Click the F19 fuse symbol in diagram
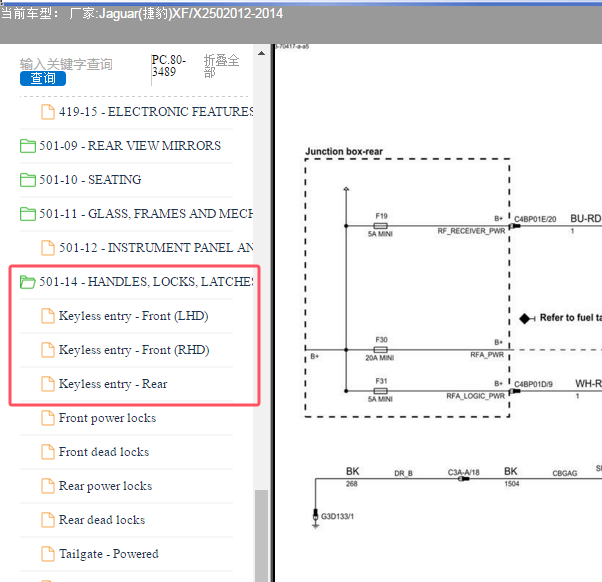This screenshot has width=602, height=582. pos(380,226)
